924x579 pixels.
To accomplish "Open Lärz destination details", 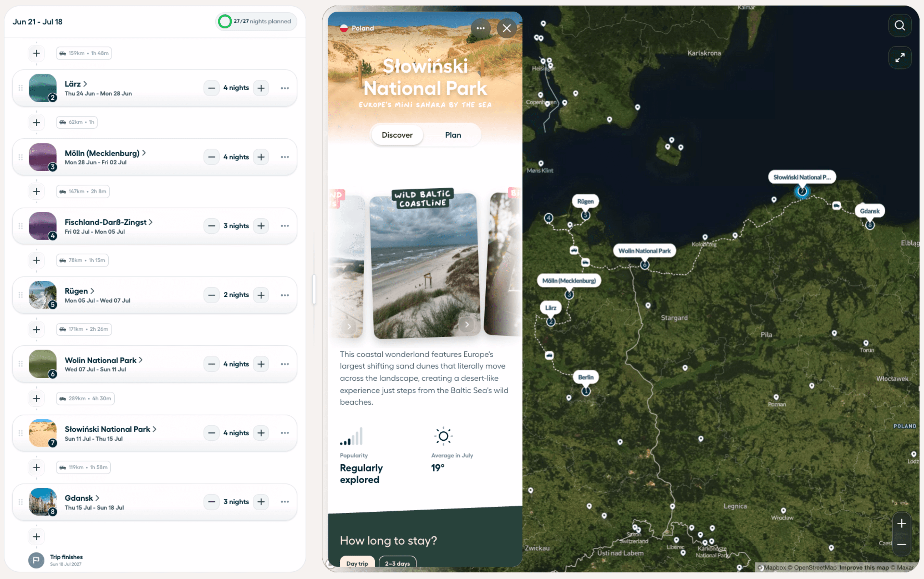I will coord(76,84).
